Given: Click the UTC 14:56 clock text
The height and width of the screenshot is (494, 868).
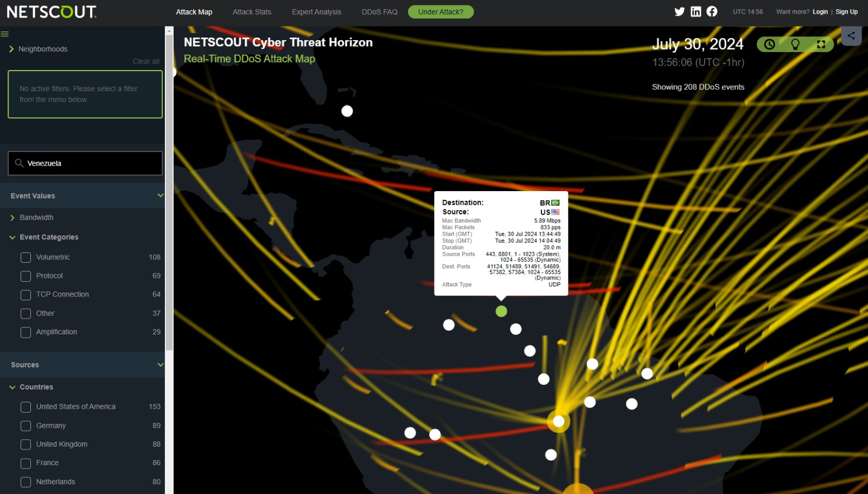Looking at the screenshot, I should (748, 12).
